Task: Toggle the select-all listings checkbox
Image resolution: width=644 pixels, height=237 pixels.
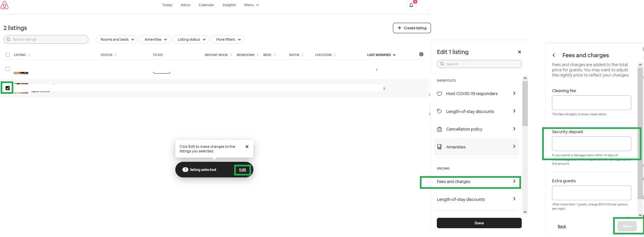Action: [x=7, y=55]
